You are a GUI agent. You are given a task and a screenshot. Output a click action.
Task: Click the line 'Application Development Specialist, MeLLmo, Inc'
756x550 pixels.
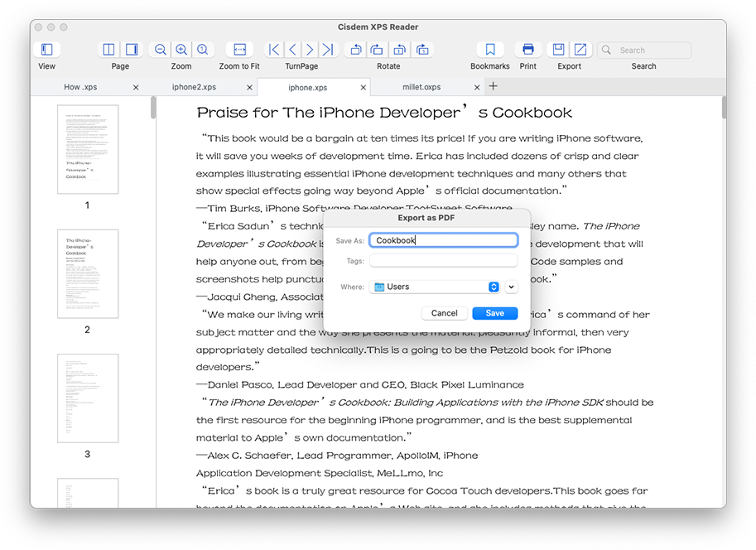319,473
